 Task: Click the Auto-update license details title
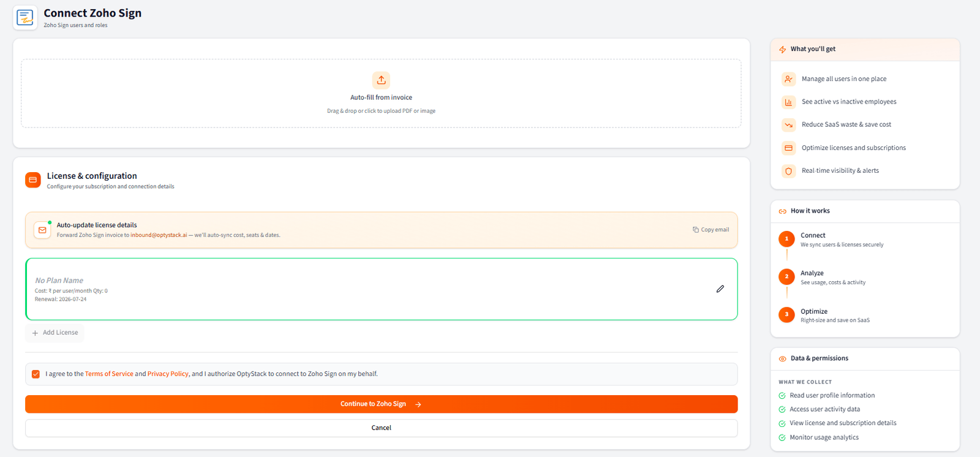tap(97, 225)
